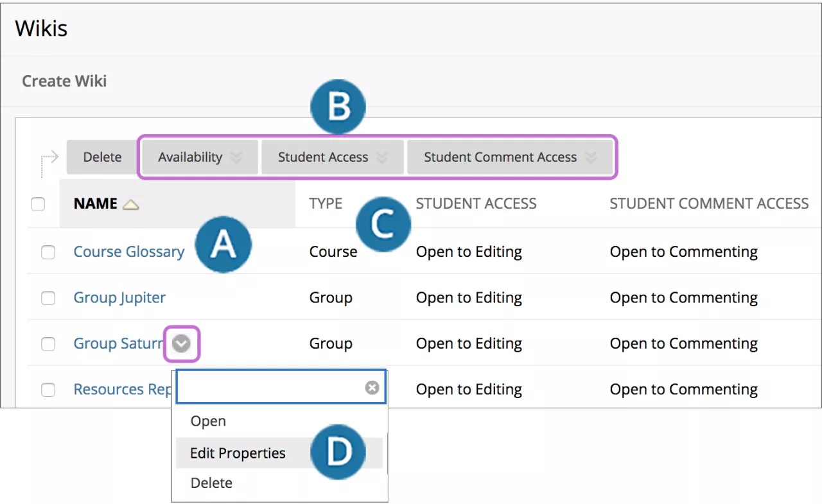Choose Open from the context menu
Image resolution: width=822 pixels, height=504 pixels.
click(208, 422)
